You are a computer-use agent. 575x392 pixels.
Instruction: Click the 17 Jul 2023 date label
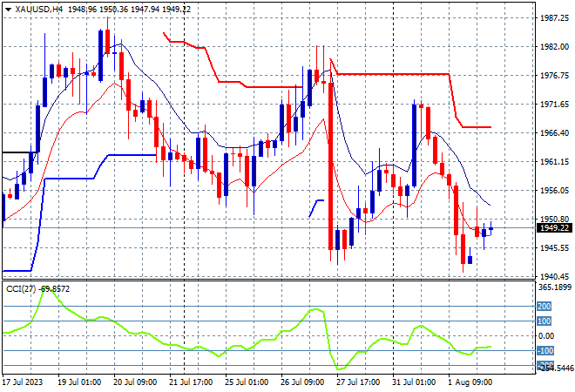pyautogui.click(x=23, y=382)
